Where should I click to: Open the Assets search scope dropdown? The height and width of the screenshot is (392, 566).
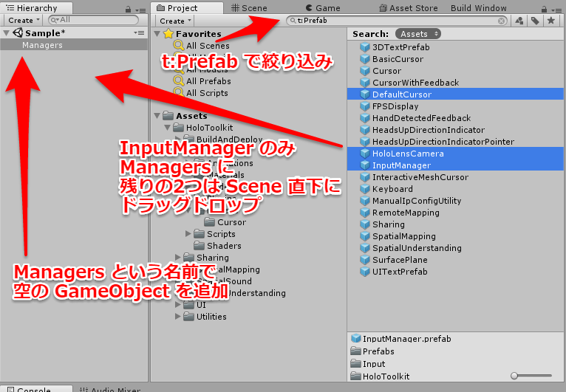(x=418, y=34)
